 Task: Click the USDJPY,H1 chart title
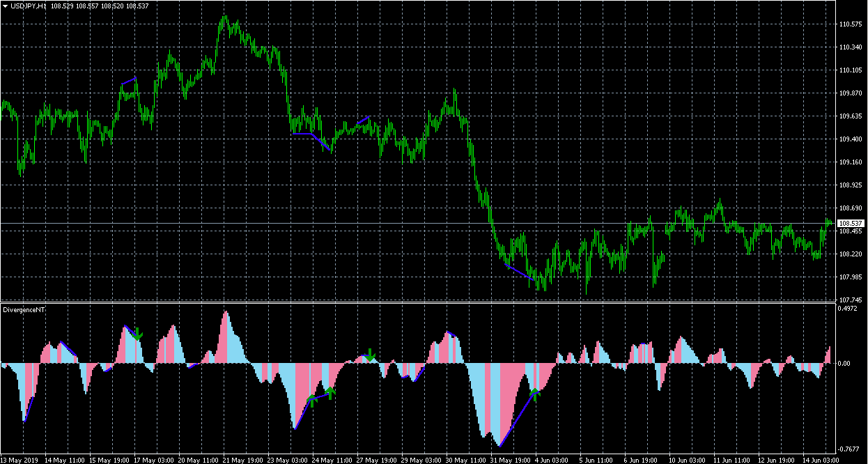[29, 6]
